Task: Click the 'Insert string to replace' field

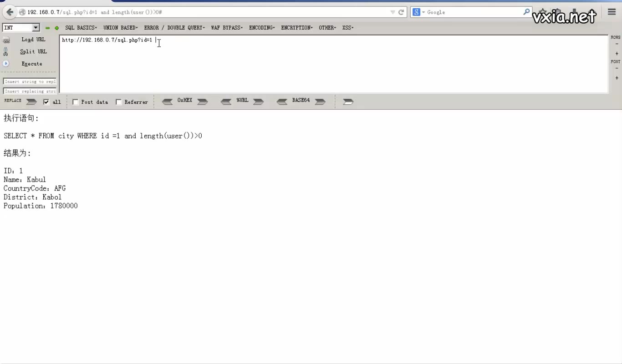Action: [x=30, y=81]
